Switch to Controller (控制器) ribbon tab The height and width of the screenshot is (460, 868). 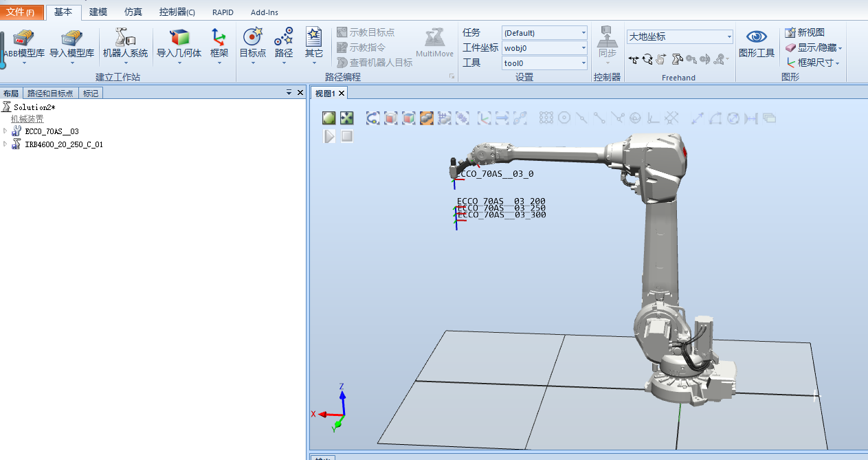point(177,12)
